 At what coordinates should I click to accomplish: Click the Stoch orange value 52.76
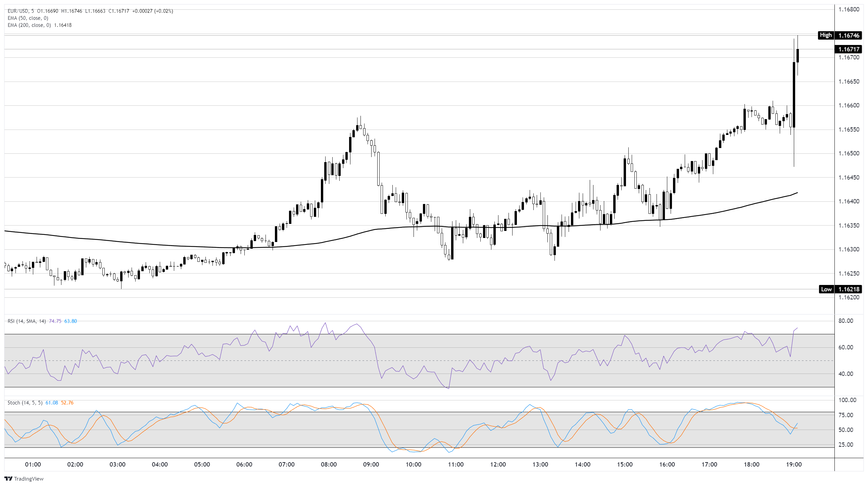pyautogui.click(x=67, y=403)
